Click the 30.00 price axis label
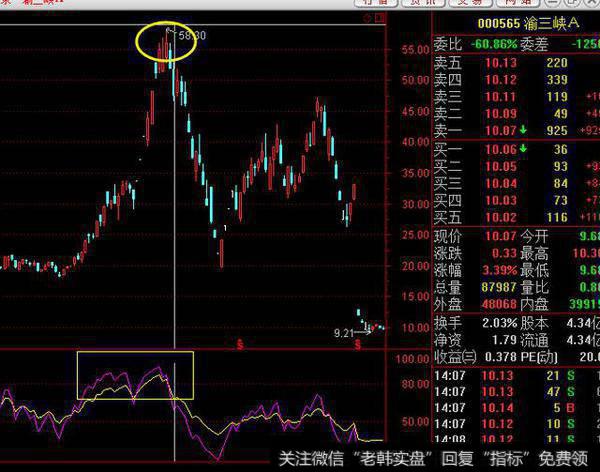This screenshot has height=472, width=600. (415, 204)
